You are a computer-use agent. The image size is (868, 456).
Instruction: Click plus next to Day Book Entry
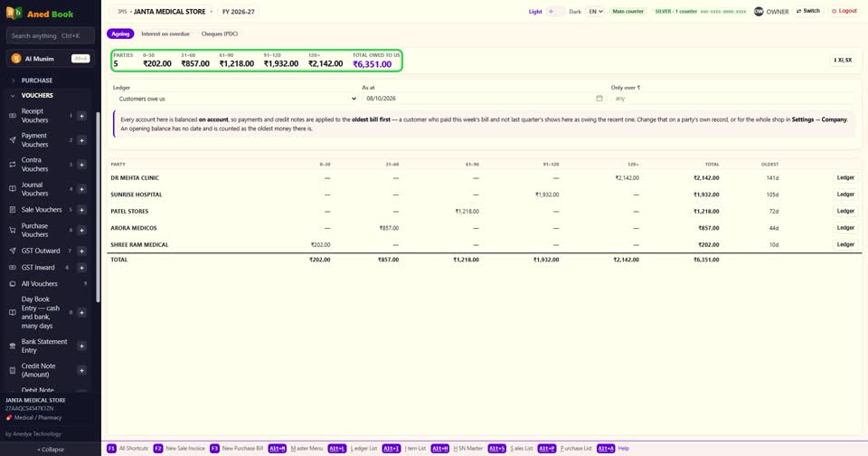[x=81, y=312]
